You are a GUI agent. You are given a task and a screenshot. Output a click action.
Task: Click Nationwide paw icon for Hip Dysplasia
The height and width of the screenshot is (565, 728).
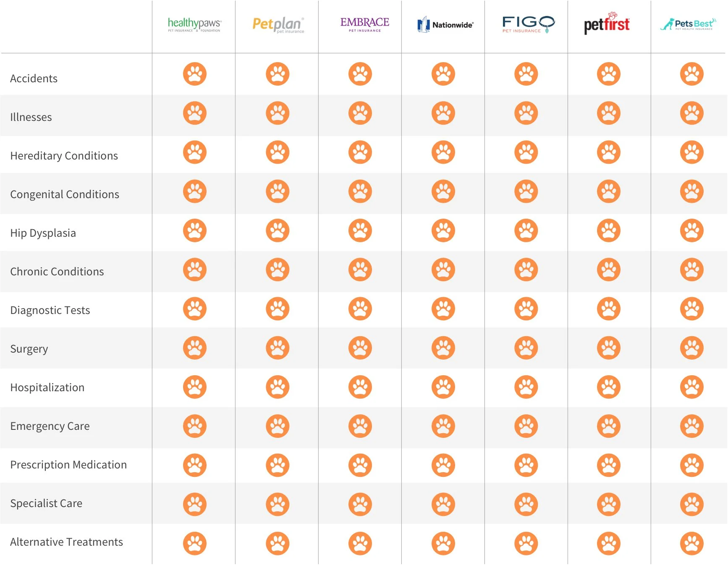[x=443, y=230]
